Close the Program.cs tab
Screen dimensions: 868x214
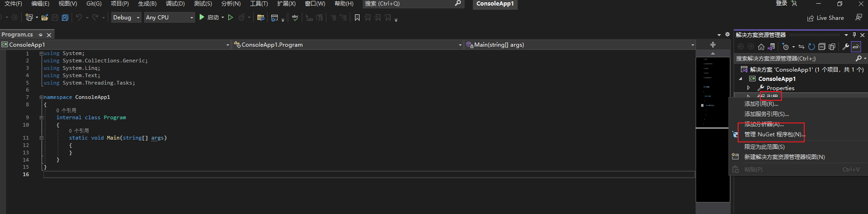[x=49, y=35]
